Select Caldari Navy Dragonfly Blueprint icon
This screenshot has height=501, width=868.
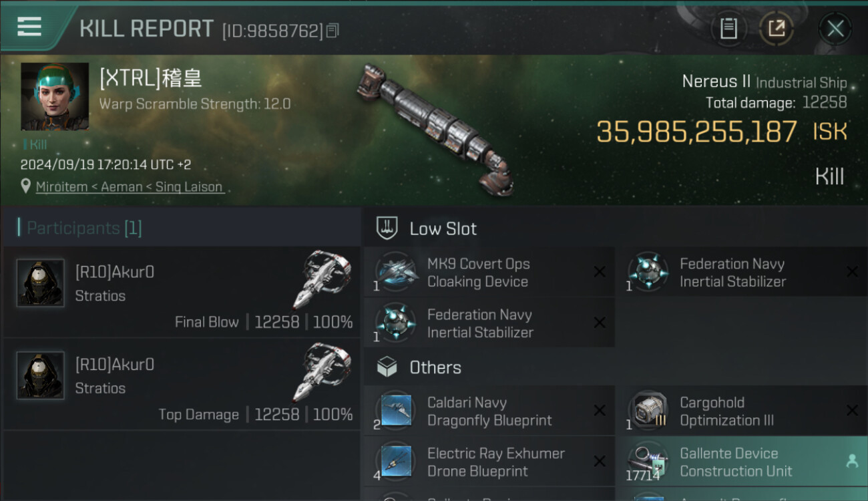(x=396, y=411)
